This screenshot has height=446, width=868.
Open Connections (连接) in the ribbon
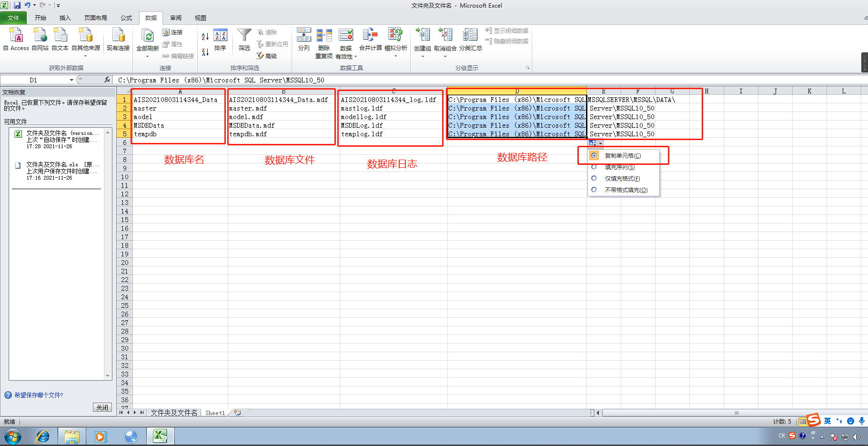click(x=173, y=32)
